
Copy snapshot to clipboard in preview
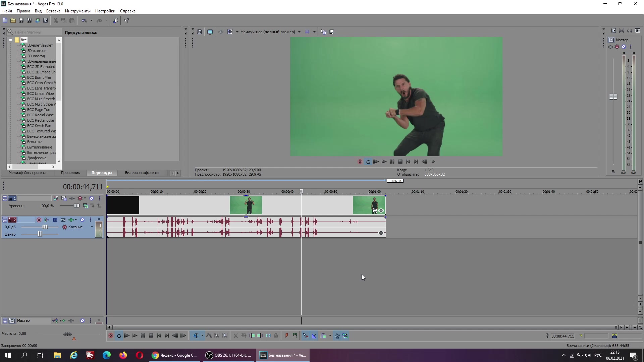[323, 32]
